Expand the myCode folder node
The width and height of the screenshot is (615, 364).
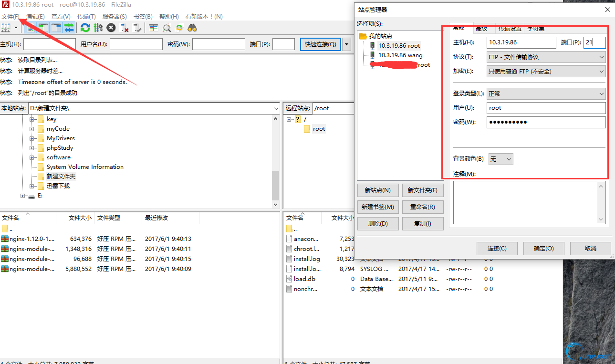[32, 129]
